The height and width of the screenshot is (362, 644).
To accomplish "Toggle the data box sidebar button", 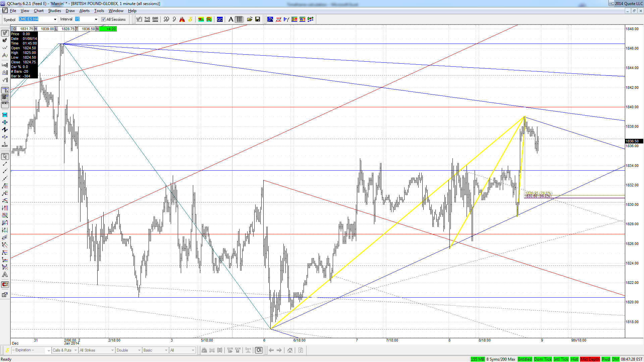I will click(x=5, y=98).
